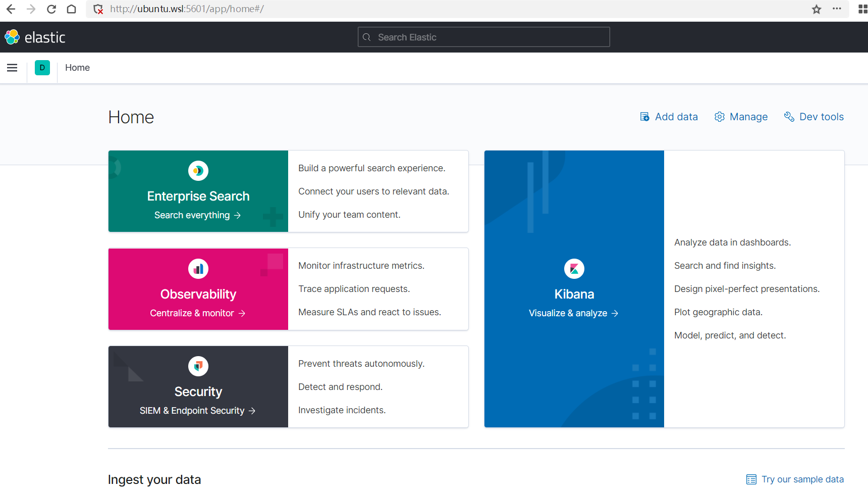The image size is (868, 491).
Task: Click 'Analyze data in dashboards.'
Action: 732,242
